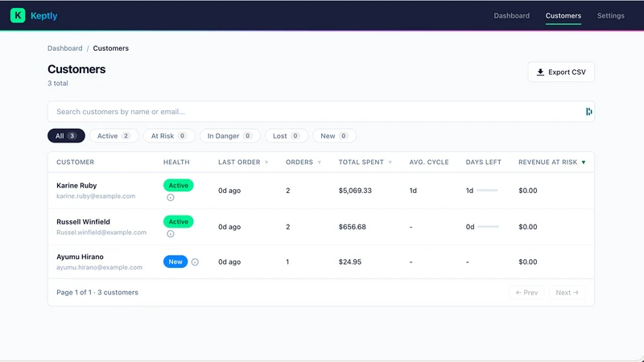Click Karine Ruby's days left progress bar

487,191
